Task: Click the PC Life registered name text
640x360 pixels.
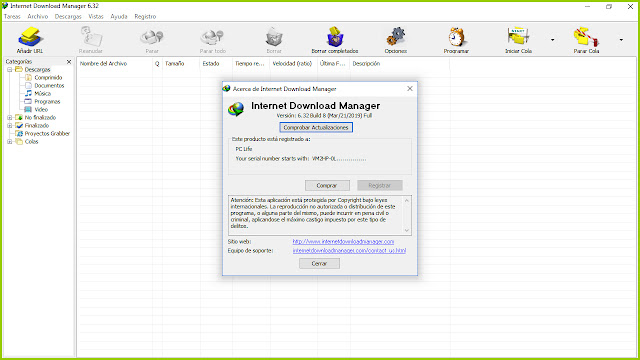Action: pos(244,149)
